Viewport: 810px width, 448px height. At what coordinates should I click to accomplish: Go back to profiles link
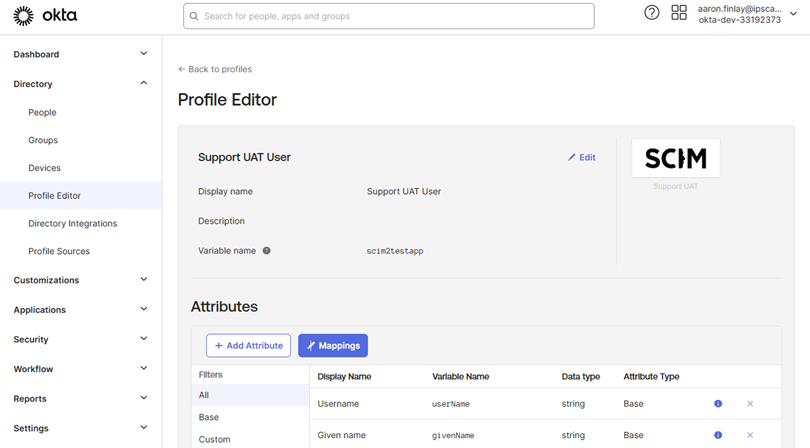pos(215,70)
